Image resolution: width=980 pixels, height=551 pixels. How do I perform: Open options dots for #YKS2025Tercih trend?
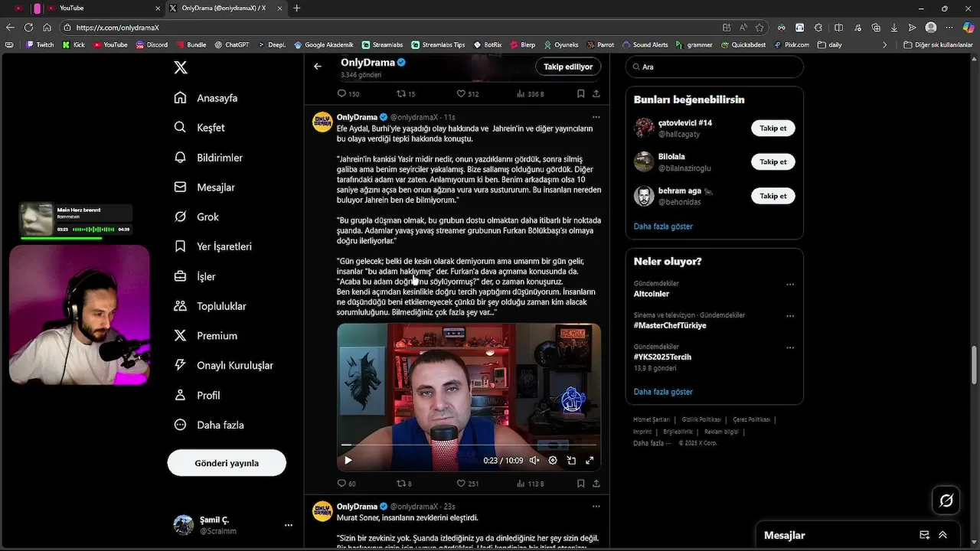click(x=790, y=347)
